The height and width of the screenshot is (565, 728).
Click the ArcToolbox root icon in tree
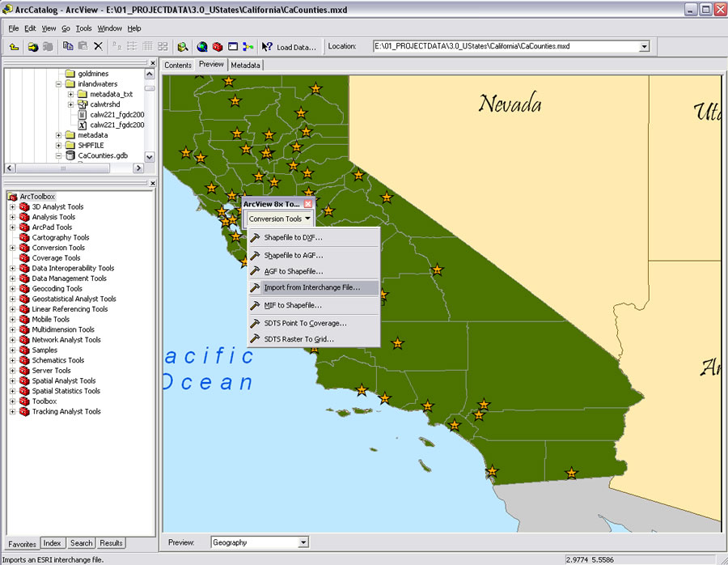coord(12,197)
